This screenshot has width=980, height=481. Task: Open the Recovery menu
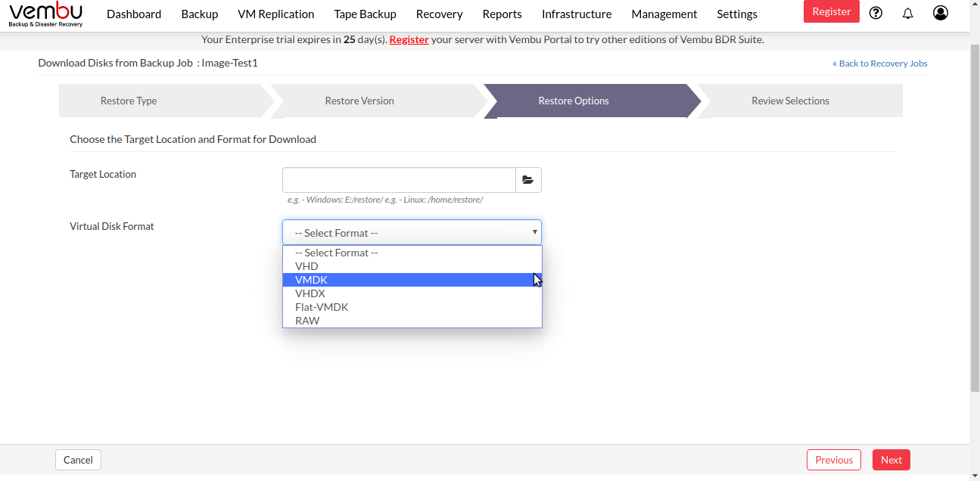click(x=440, y=14)
